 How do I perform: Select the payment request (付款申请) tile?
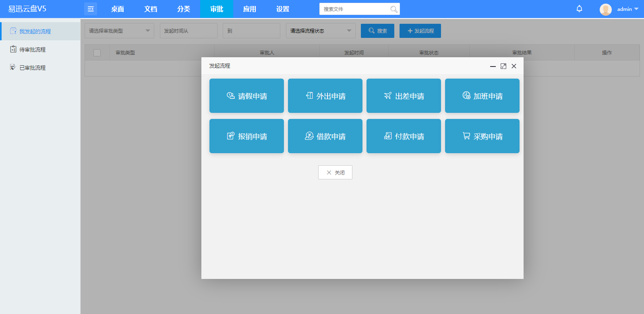(x=404, y=136)
